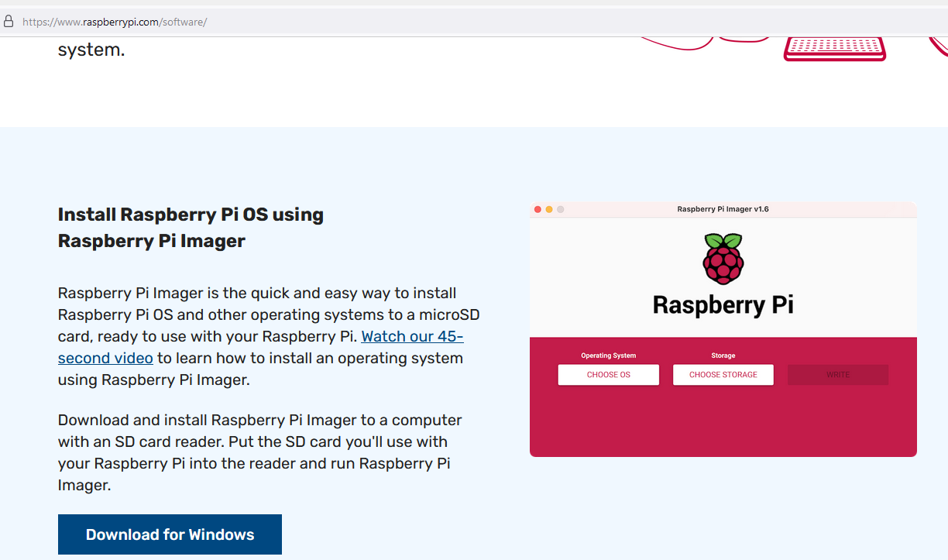The image size is (948, 560).
Task: Click paragraph starting 'Download and install Raspberry'
Action: pos(260,452)
